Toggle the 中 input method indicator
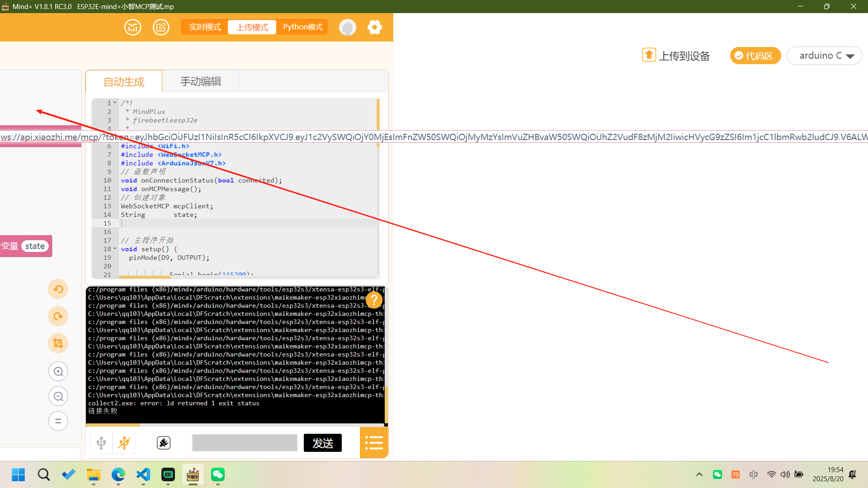 754,474
